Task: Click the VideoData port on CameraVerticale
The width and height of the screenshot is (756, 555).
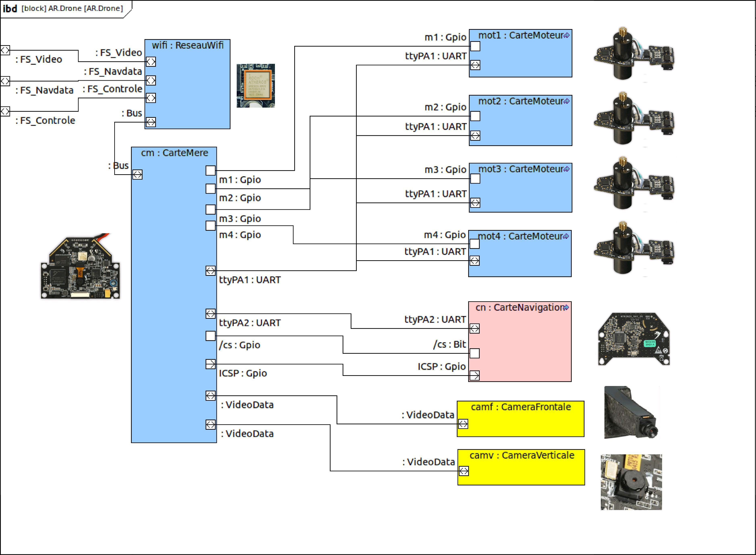Action: 464,471
